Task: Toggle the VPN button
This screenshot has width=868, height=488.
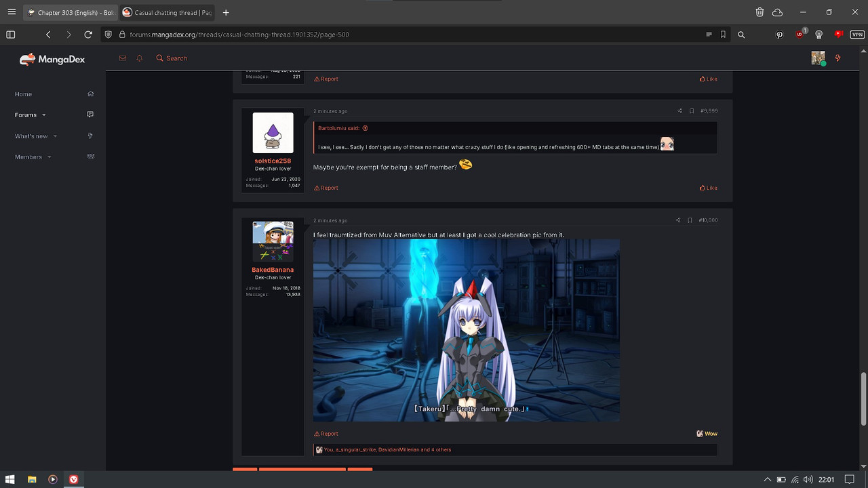Action: pyautogui.click(x=856, y=35)
